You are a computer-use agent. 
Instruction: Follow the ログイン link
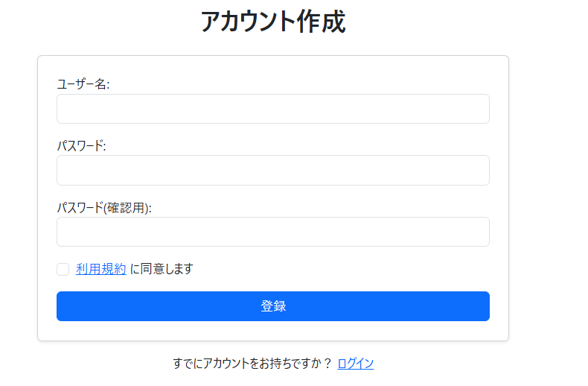point(355,364)
